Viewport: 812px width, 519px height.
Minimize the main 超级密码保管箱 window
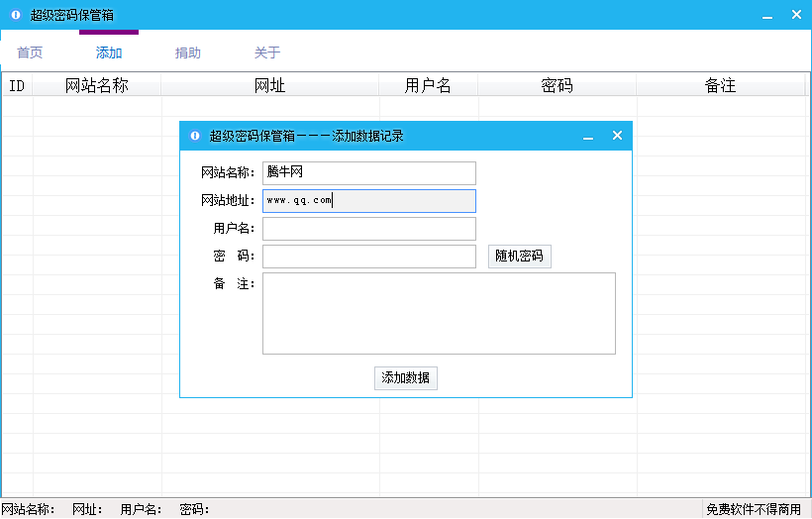766,16
